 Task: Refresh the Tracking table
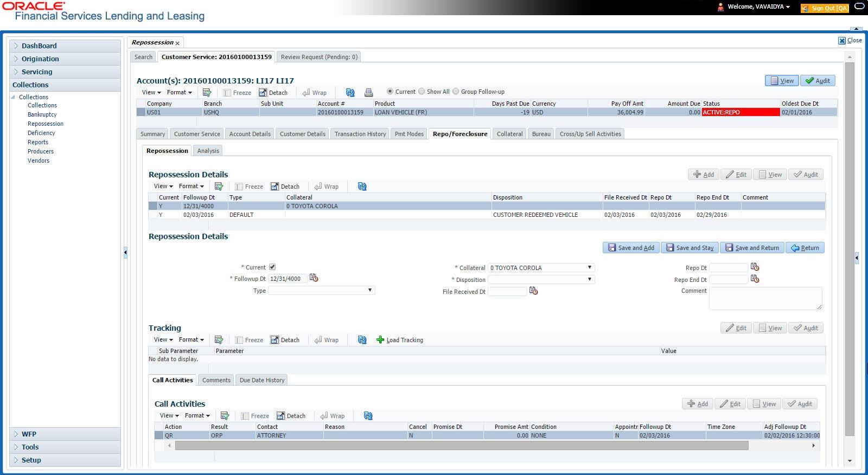click(x=362, y=340)
